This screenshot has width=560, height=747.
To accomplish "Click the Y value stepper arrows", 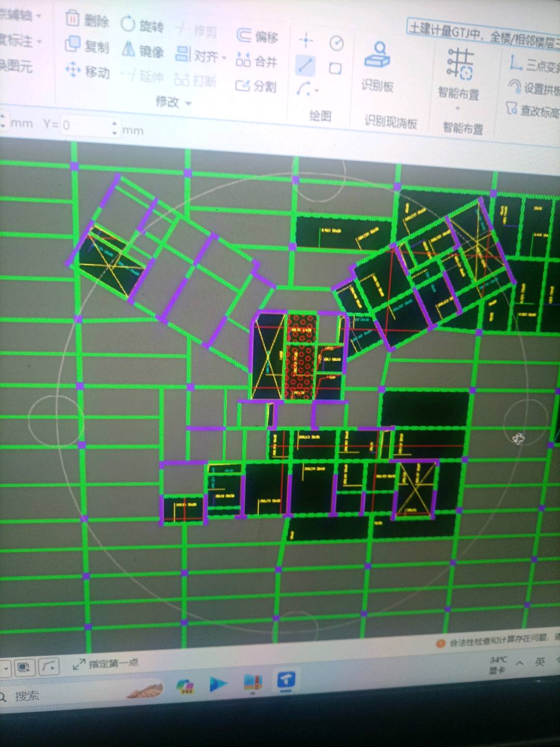I will (x=115, y=128).
